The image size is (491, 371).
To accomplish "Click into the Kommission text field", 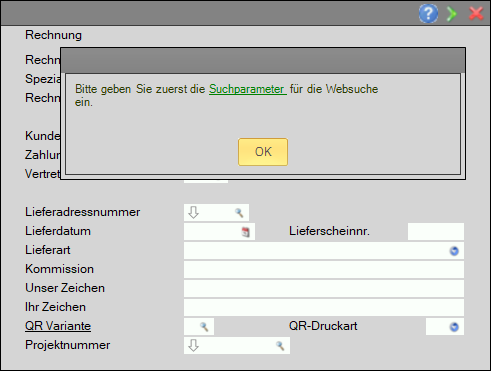I will (324, 269).
